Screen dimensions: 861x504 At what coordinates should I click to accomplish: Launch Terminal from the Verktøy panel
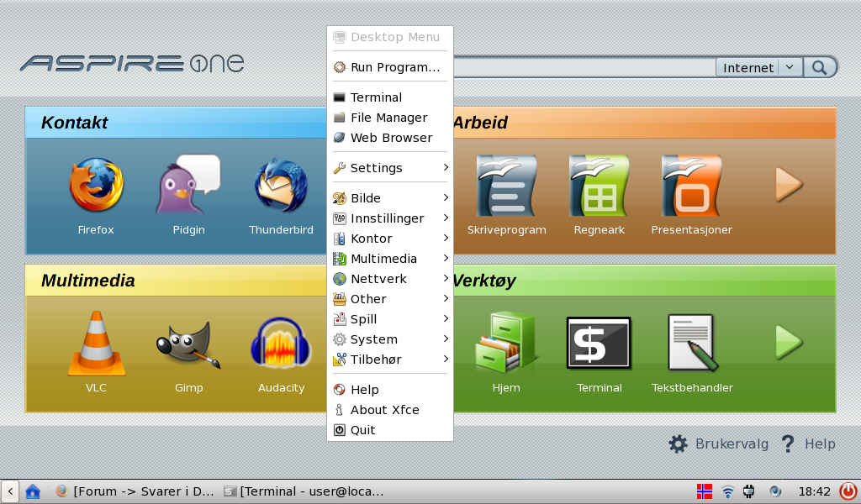pyautogui.click(x=599, y=344)
